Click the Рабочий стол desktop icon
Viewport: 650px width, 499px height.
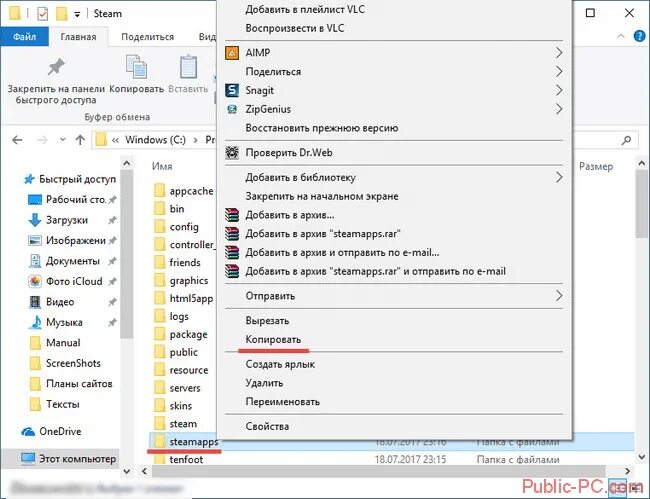click(35, 200)
